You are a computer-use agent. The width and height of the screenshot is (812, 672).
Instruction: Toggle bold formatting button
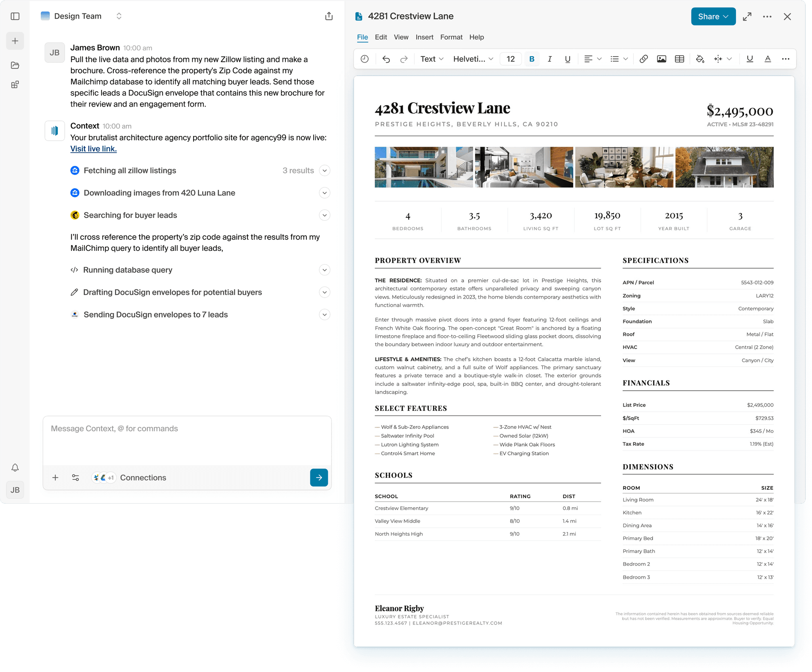point(532,59)
